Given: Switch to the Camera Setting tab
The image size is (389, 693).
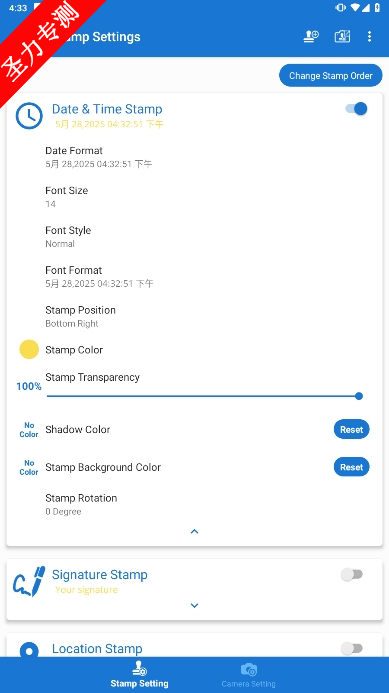Looking at the screenshot, I should (x=248, y=675).
